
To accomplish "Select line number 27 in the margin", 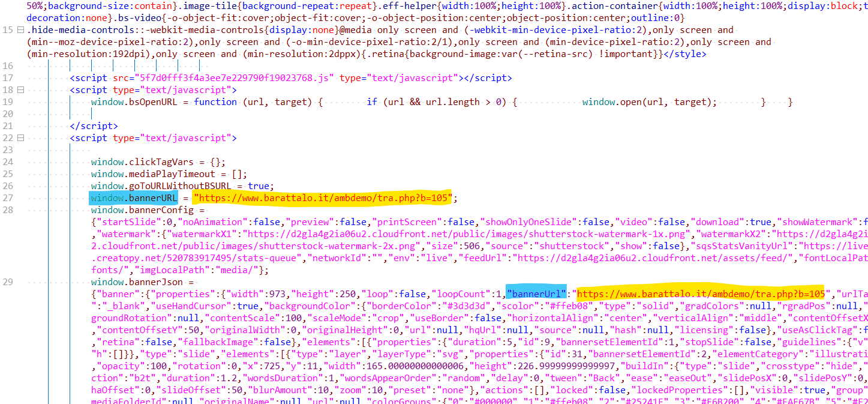I will pyautogui.click(x=8, y=198).
